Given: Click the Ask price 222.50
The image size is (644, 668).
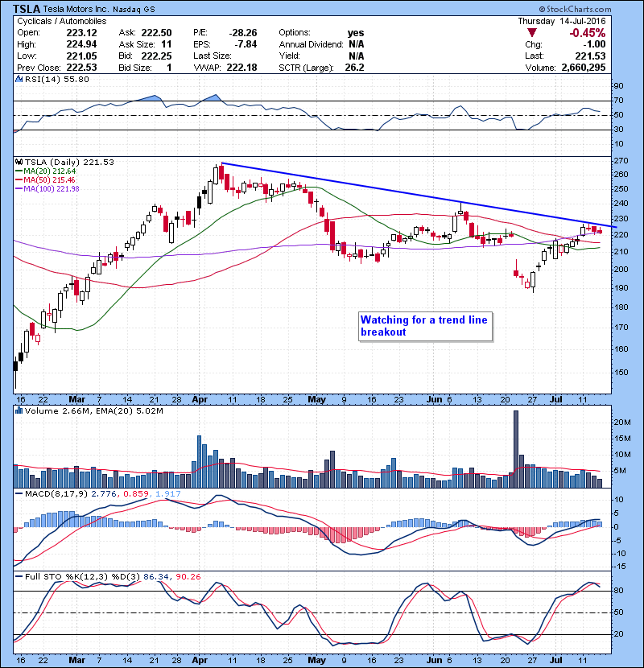Looking at the screenshot, I should (156, 33).
